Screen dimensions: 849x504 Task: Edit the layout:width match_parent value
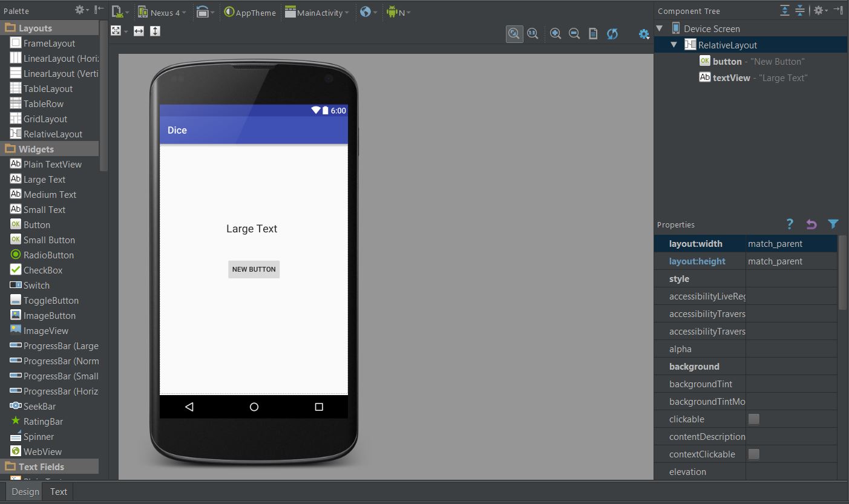792,244
